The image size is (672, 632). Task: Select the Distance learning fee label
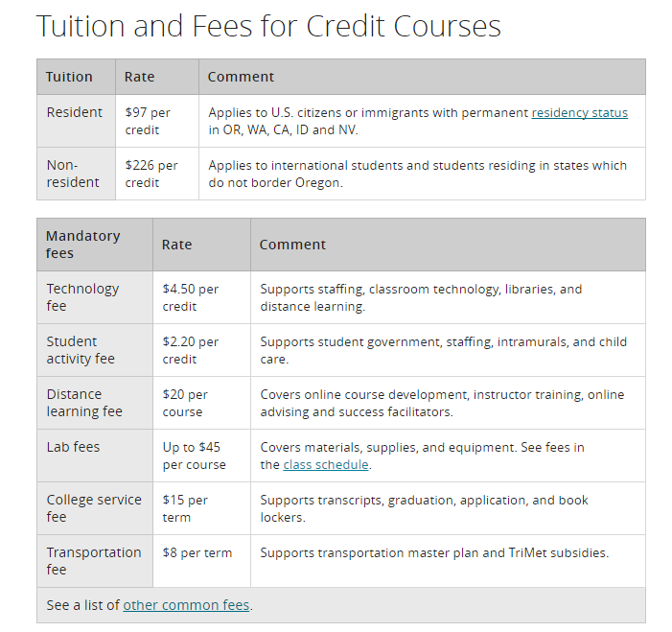click(84, 403)
